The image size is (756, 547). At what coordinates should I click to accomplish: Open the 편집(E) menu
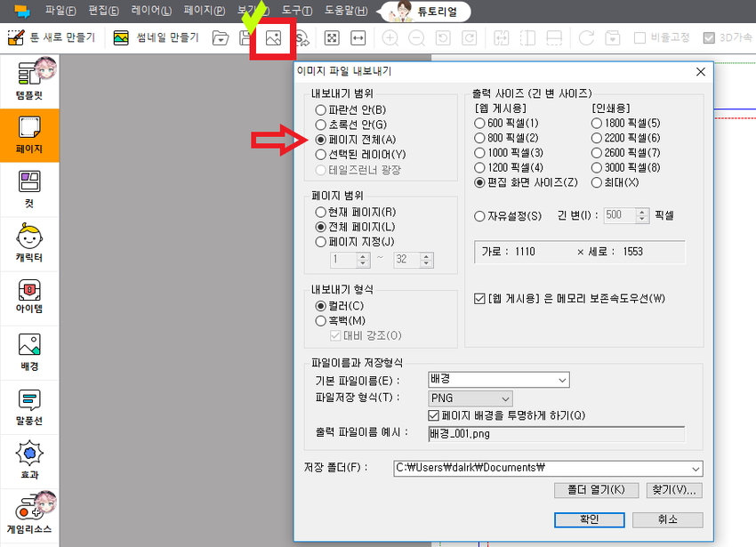[x=104, y=11]
